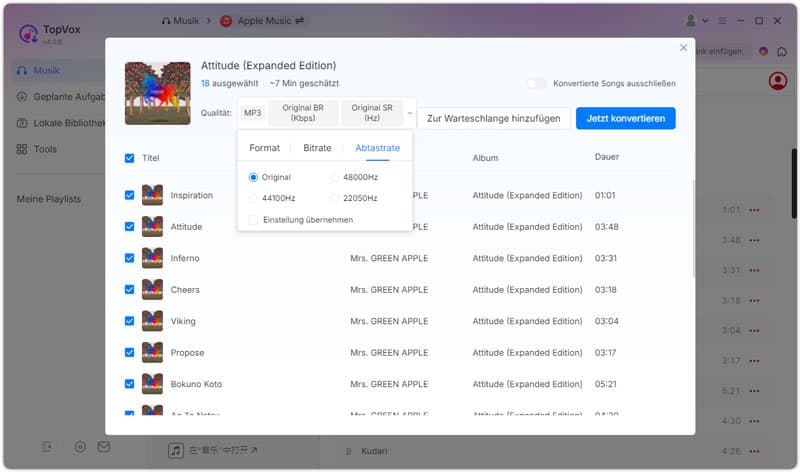The height and width of the screenshot is (472, 800).
Task: Click the Apple Music logo icon
Action: [x=227, y=20]
